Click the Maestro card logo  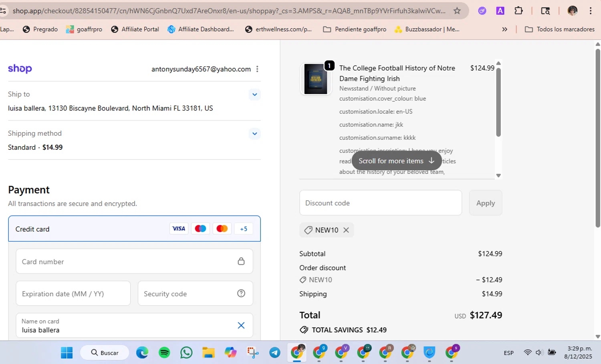(200, 229)
